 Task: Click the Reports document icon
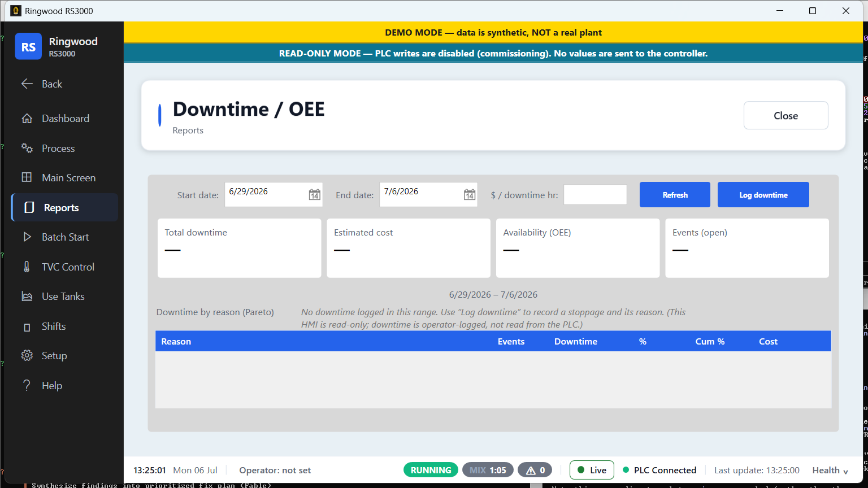[29, 208]
